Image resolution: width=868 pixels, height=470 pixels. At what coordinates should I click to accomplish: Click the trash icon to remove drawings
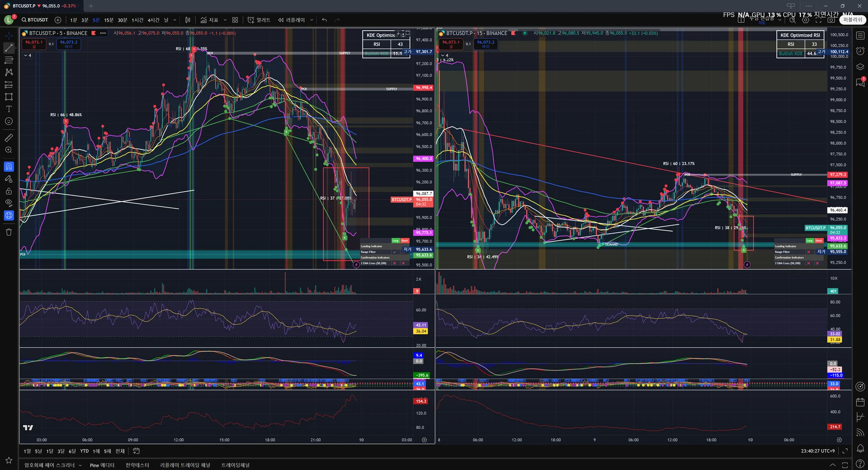pos(9,232)
